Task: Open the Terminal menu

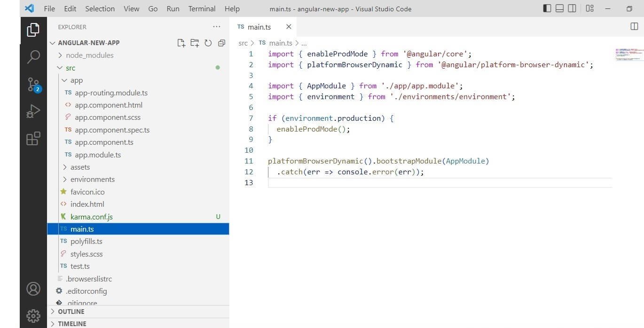Action: pyautogui.click(x=201, y=8)
